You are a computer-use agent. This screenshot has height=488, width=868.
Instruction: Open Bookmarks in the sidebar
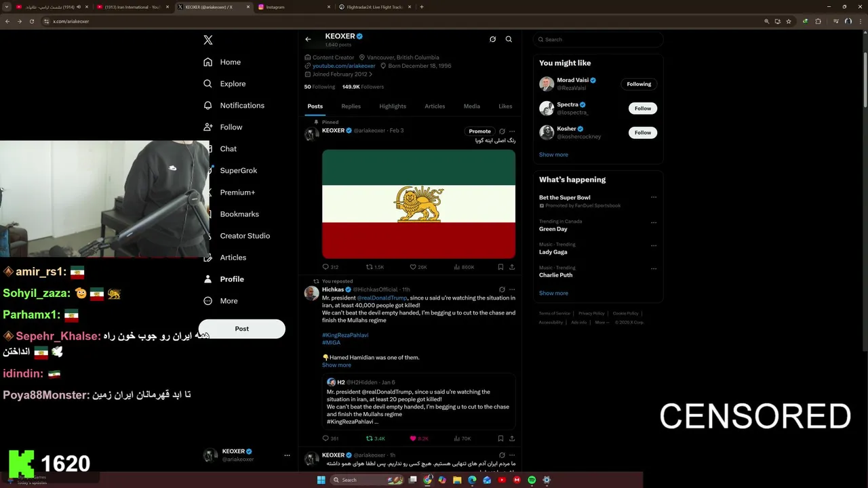tap(239, 213)
